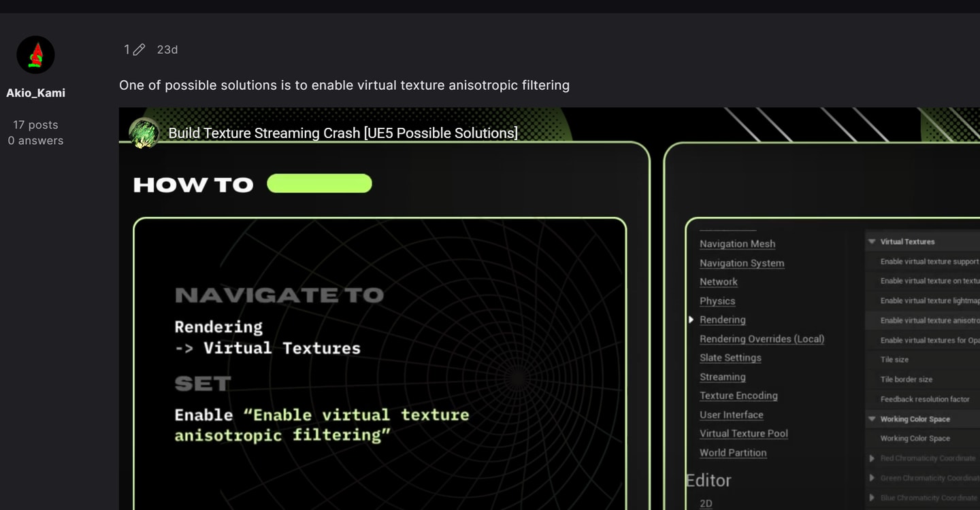980x510 pixels.
Task: Click Physics in the video settings list
Action: click(x=717, y=301)
